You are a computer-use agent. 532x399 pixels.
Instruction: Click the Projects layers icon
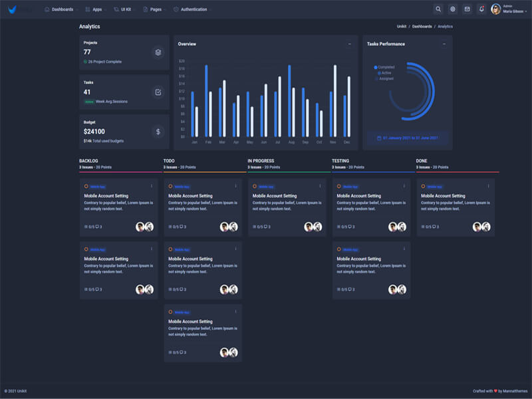click(x=158, y=53)
